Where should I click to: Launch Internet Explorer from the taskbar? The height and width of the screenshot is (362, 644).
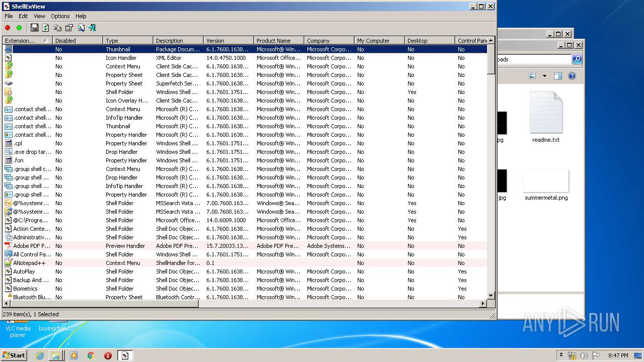(40, 355)
